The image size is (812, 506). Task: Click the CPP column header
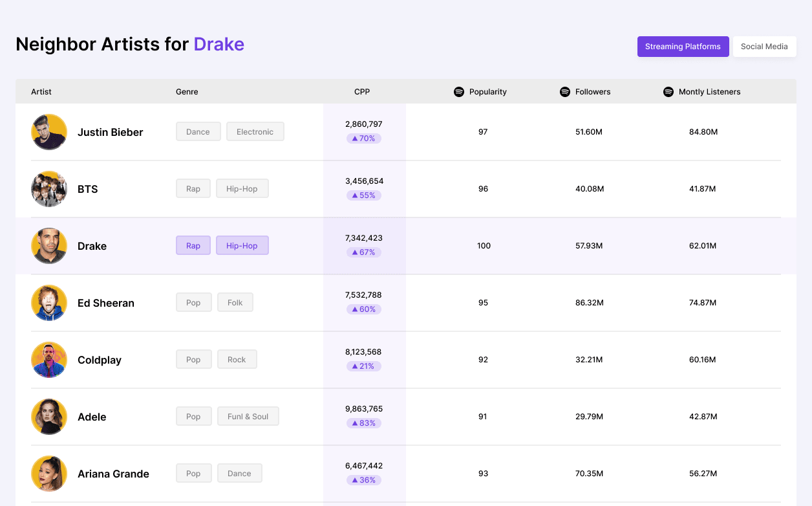pyautogui.click(x=362, y=92)
